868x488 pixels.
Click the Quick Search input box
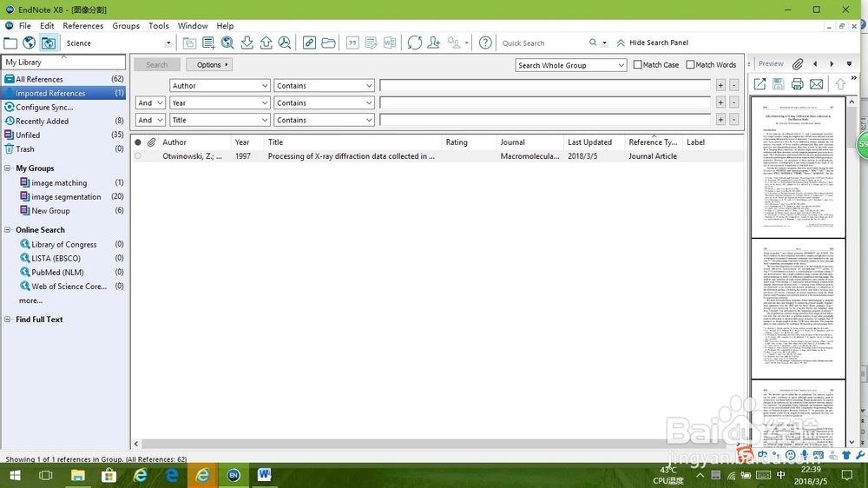(542, 43)
